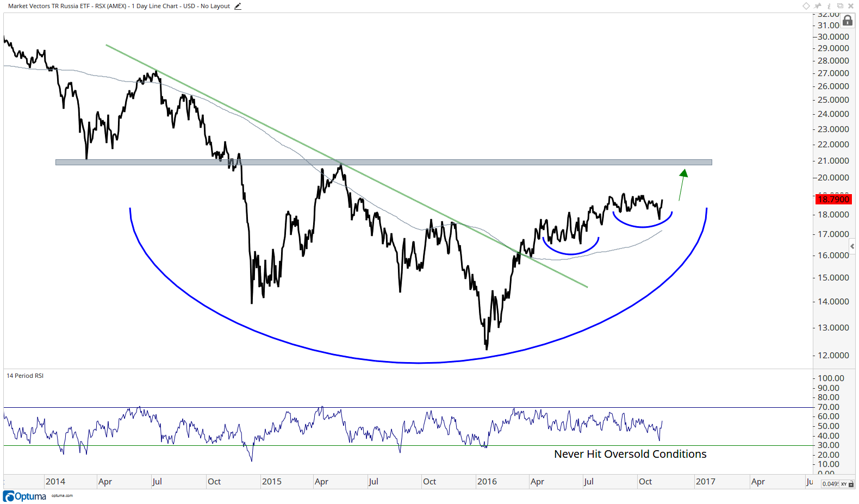
Task: Click the 2016 label on date axis
Action: pos(487,482)
